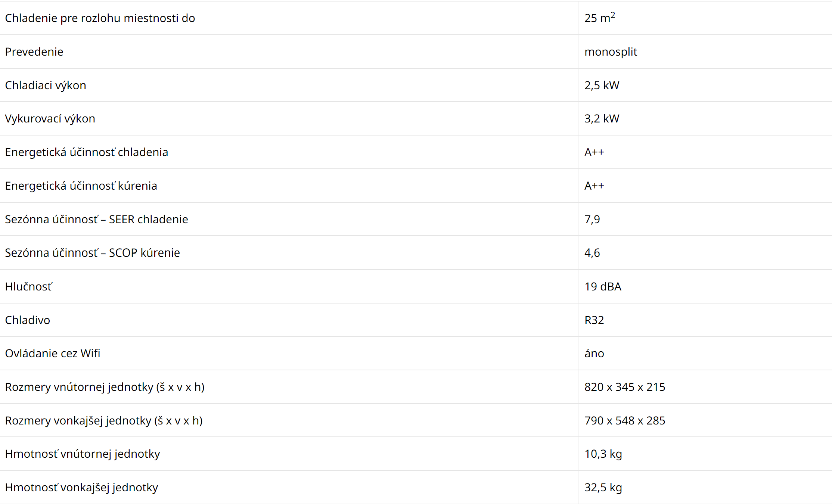Image resolution: width=832 pixels, height=504 pixels.
Task: Select the '2,5 kW' cooling value
Action: point(602,85)
